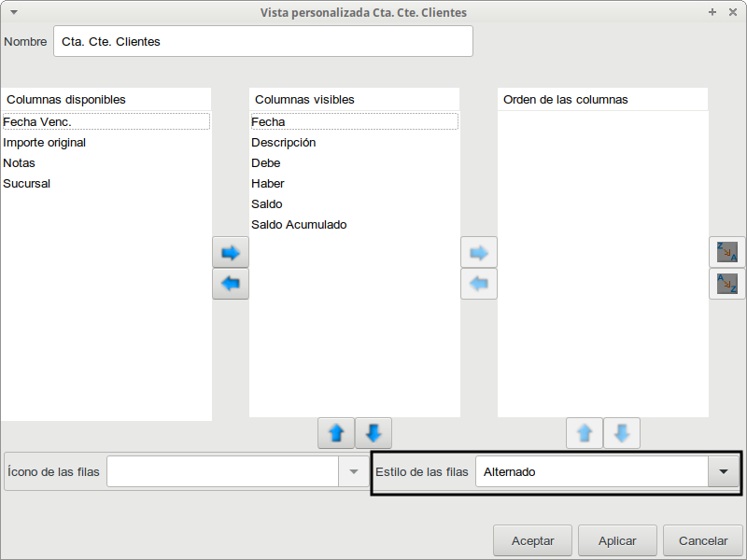
Task: Remove column from the order list
Action: [x=479, y=284]
